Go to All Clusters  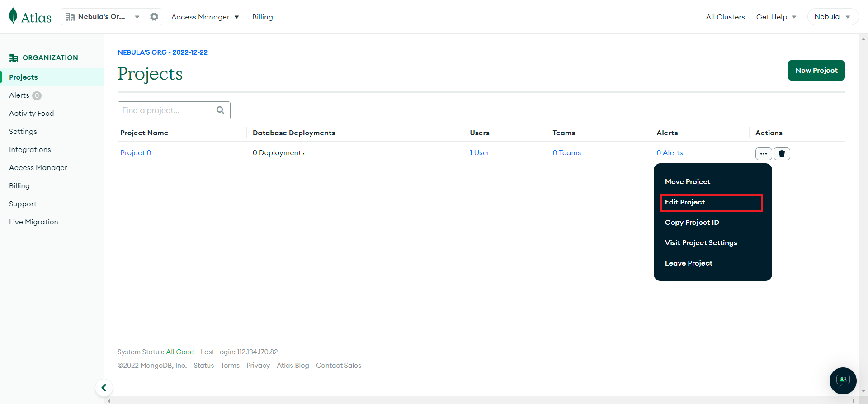pos(725,17)
